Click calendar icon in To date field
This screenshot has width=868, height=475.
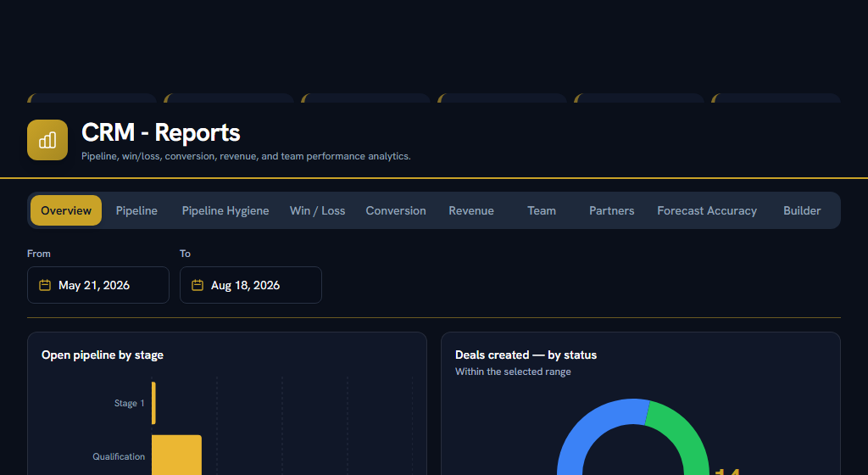coord(197,285)
